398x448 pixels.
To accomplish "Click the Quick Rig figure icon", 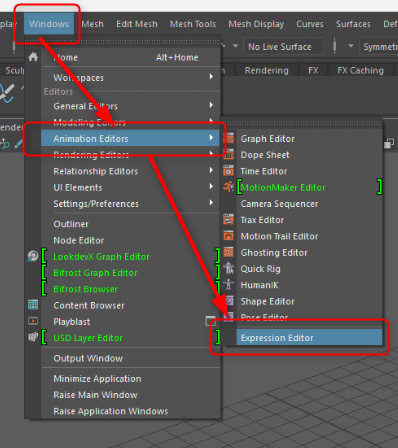I will click(x=228, y=268).
